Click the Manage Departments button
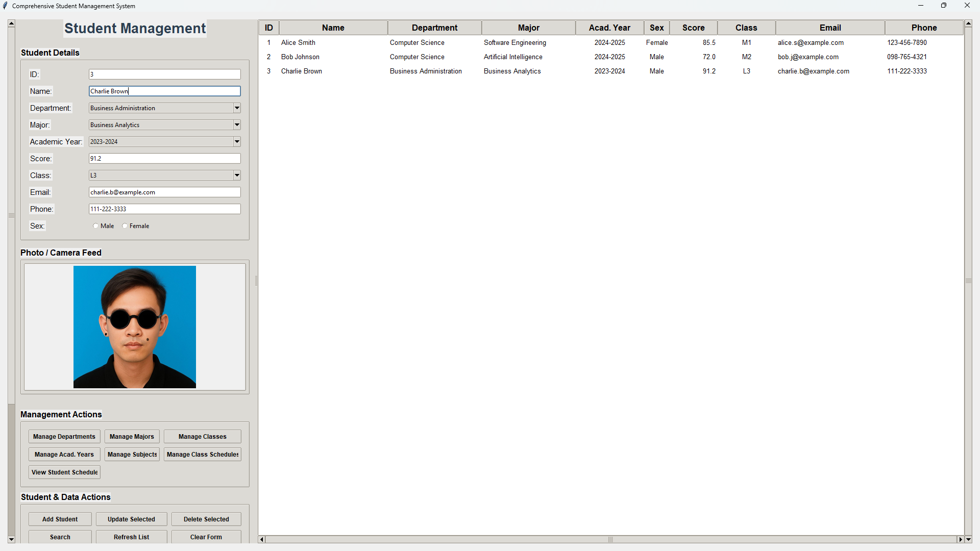Image resolution: width=980 pixels, height=551 pixels. pos(64,437)
